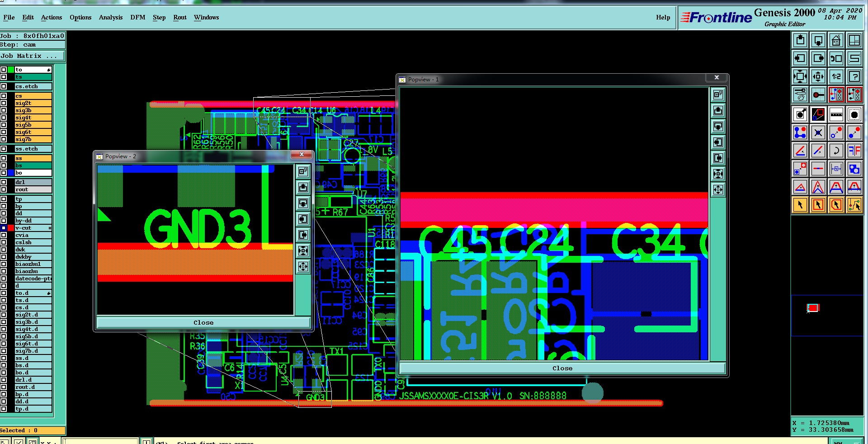Screen dimensions: 868x444
Task: Click the previous view icon
Action: click(x=836, y=58)
